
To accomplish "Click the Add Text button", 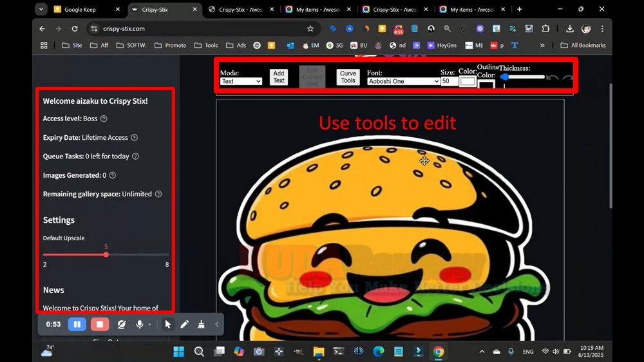I will click(279, 77).
